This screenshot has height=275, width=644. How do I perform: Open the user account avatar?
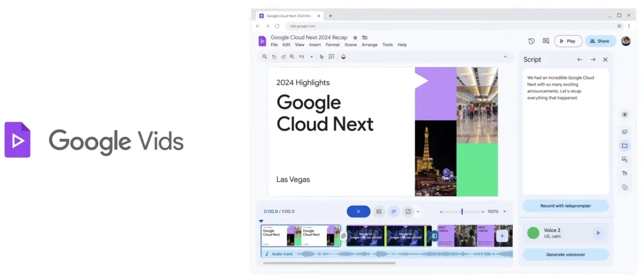(x=626, y=41)
